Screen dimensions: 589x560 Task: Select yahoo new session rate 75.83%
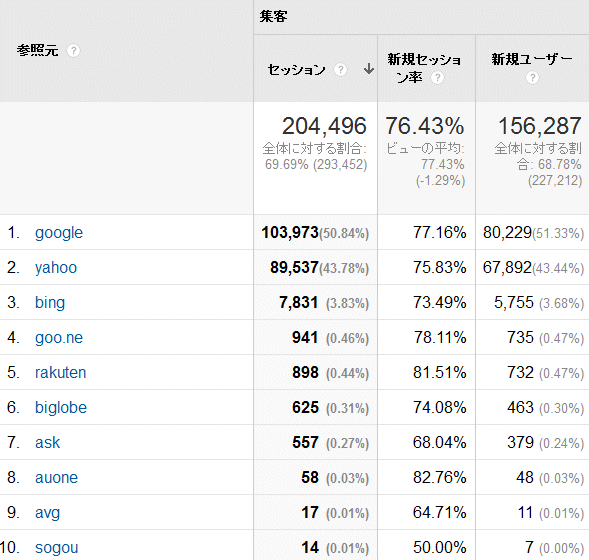[x=439, y=267]
